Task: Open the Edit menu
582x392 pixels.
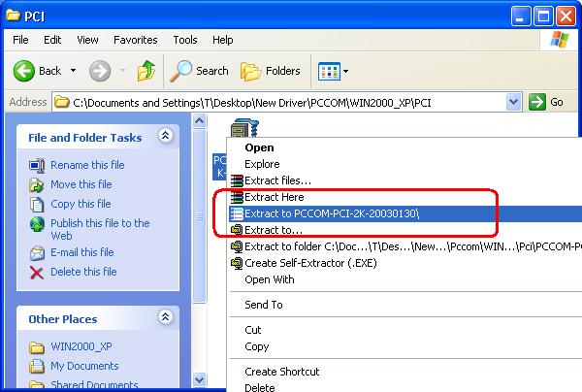Action: [52, 40]
